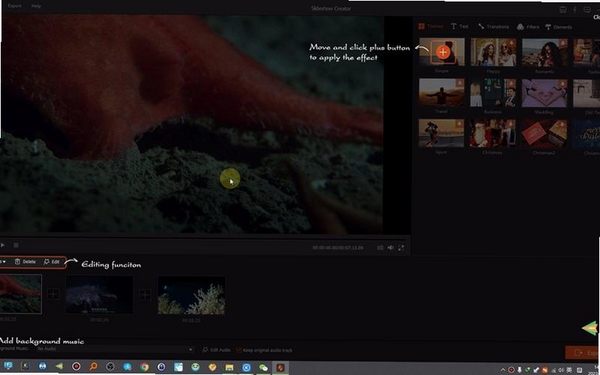Download the Romantic theme via its corner icon
Screen dimensions: 600x375
click(562, 43)
